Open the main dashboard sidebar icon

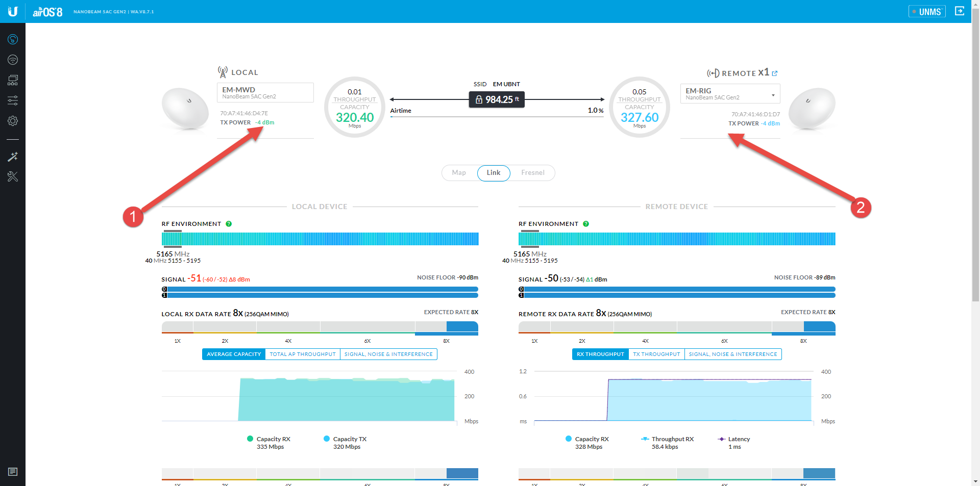(x=13, y=39)
